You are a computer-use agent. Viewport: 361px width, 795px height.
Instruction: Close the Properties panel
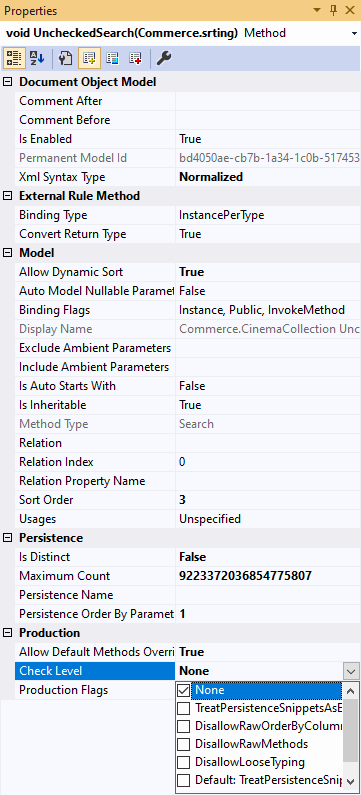coord(350,10)
